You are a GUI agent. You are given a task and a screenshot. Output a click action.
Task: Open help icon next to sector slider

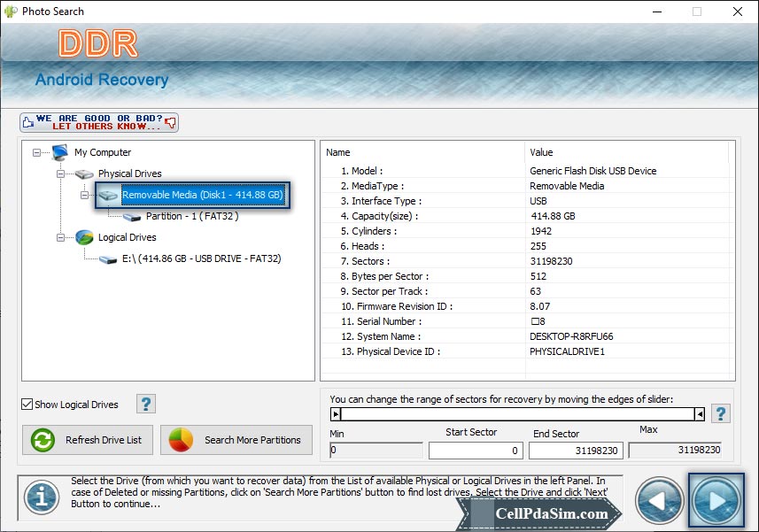(721, 413)
